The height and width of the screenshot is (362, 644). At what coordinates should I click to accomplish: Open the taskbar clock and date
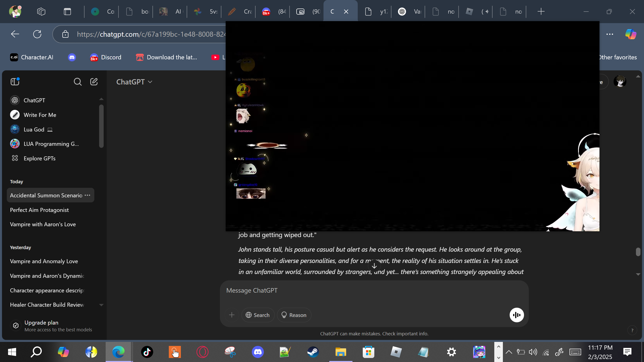600,352
